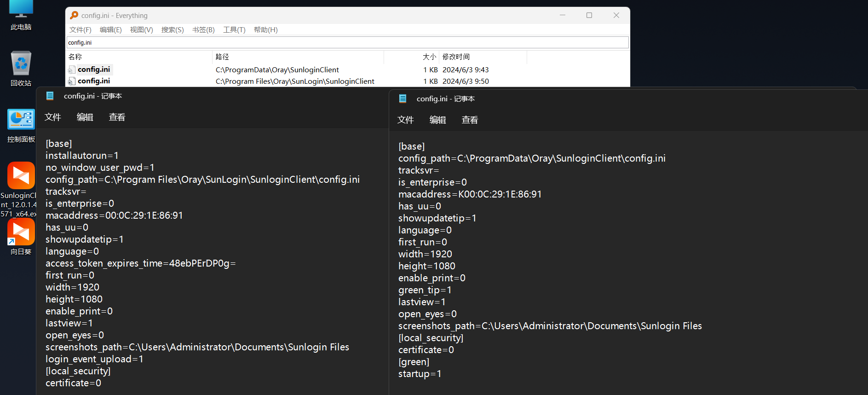This screenshot has width=868, height=395.
Task: Close the Everything window
Action: point(616,15)
